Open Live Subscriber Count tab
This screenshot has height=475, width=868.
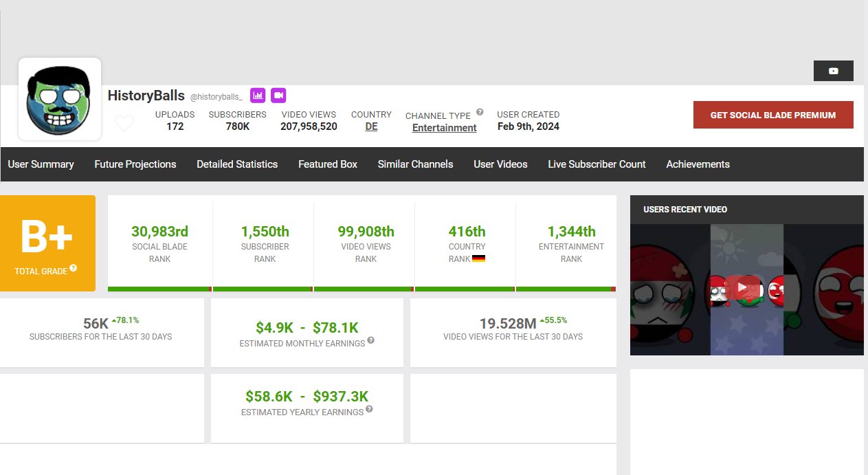597,164
